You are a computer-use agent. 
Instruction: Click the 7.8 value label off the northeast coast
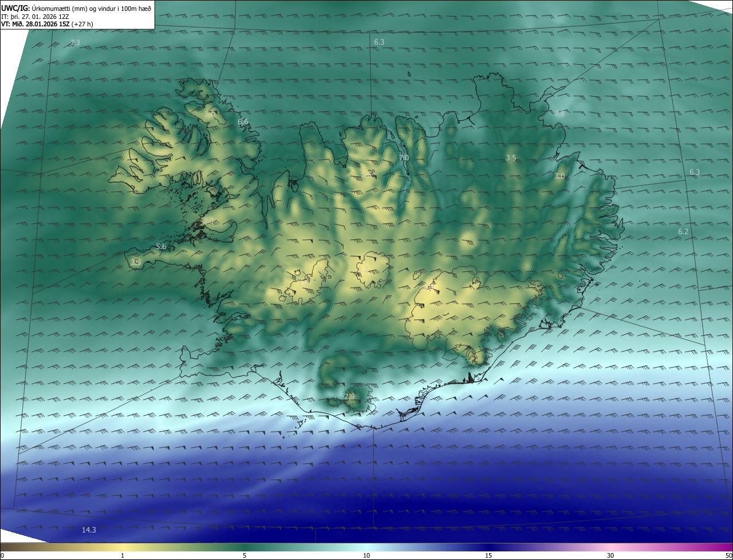point(559,114)
